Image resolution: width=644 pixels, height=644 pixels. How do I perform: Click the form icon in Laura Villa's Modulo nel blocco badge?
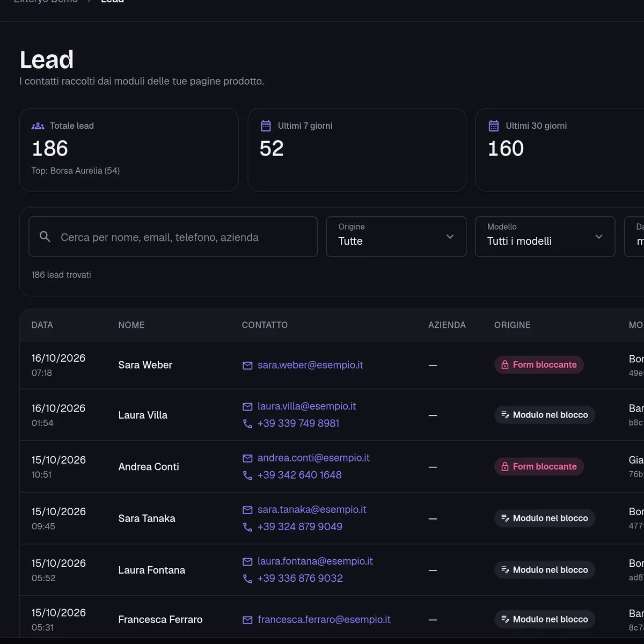tap(505, 415)
